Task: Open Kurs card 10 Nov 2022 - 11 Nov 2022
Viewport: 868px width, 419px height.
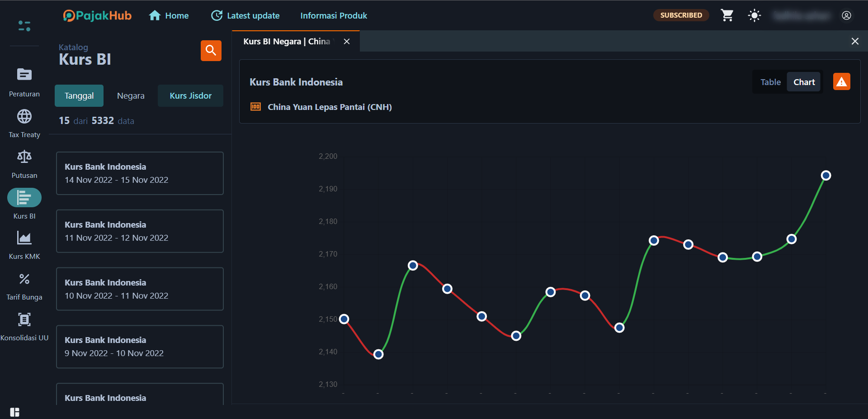Action: tap(140, 289)
